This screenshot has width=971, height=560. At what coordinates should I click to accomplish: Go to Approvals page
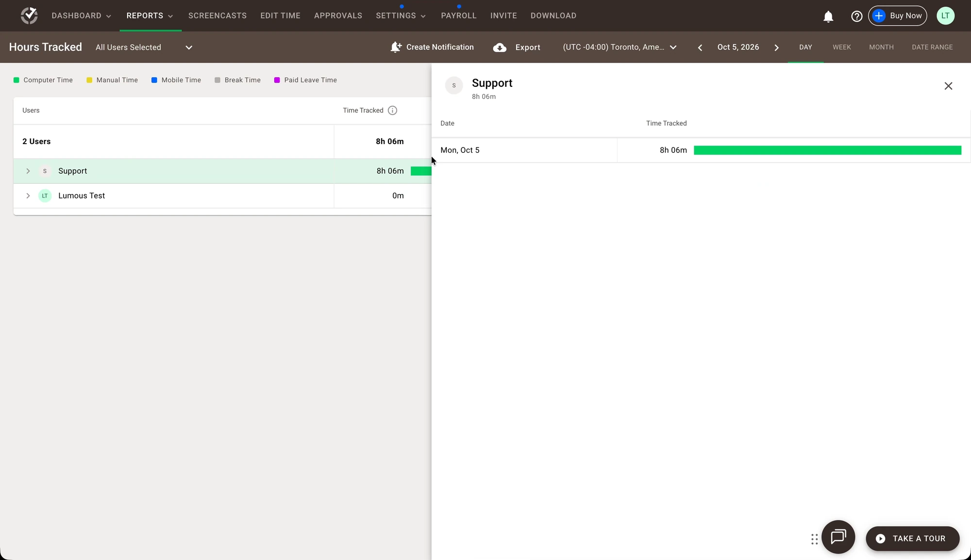coord(338,16)
